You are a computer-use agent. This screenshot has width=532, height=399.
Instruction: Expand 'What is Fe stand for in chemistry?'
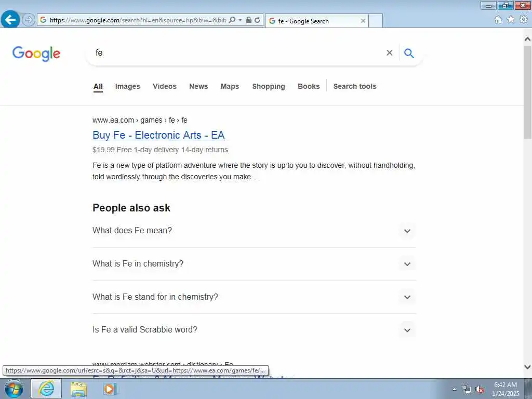(x=254, y=297)
